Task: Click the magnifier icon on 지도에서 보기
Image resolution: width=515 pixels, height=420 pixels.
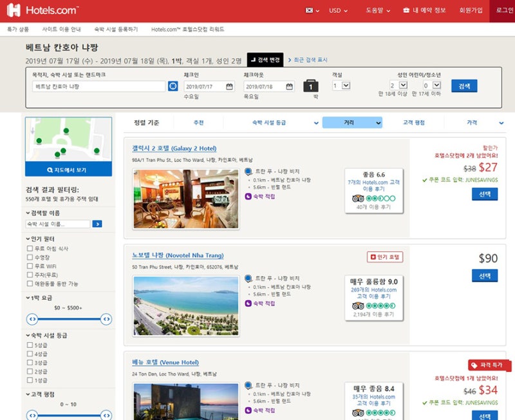Action: pos(50,170)
